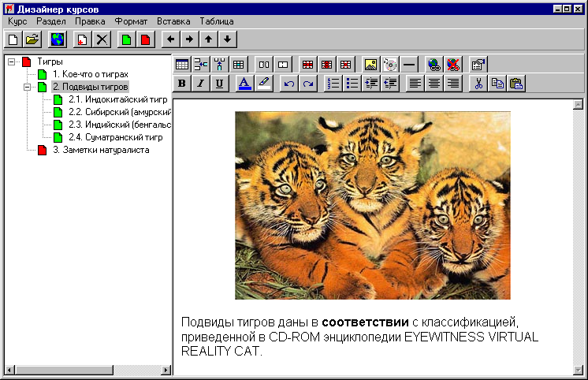The height and width of the screenshot is (380, 588).
Task: Insert table cell icon
Action: [239, 65]
